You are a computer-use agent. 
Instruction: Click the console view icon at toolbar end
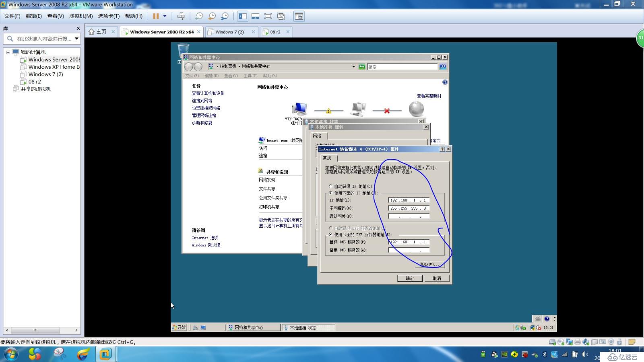(x=299, y=16)
